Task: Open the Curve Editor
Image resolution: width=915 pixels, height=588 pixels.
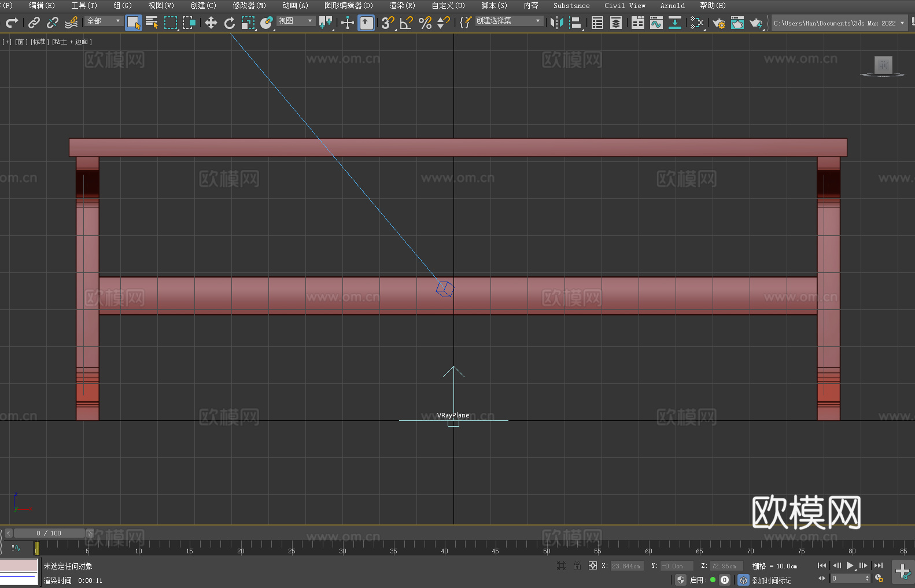Action: 656,23
